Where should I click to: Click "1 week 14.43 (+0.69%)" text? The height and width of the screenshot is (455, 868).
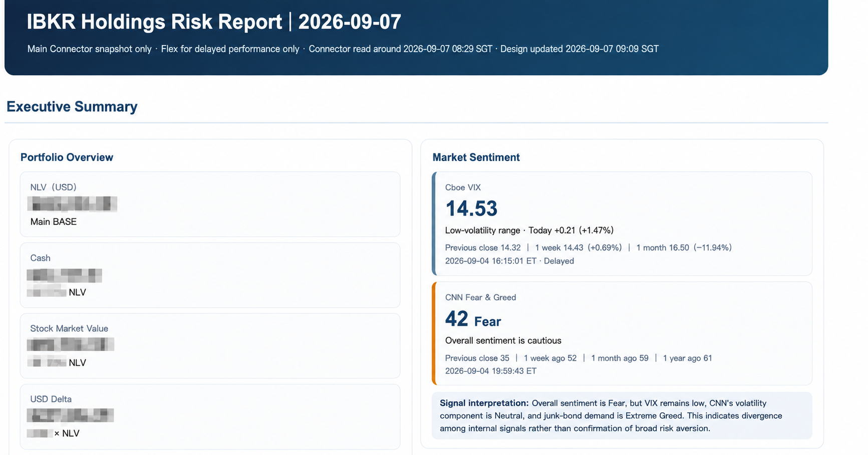tap(578, 248)
